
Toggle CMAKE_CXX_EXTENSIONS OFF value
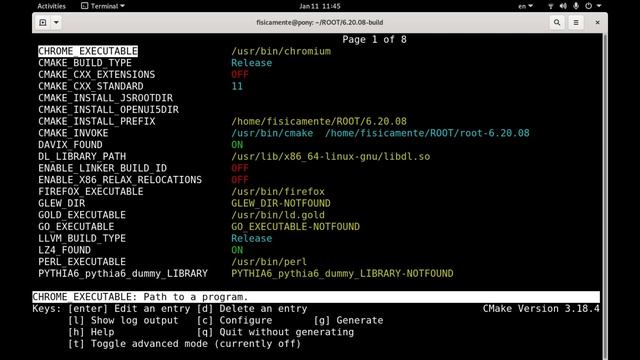click(x=240, y=75)
